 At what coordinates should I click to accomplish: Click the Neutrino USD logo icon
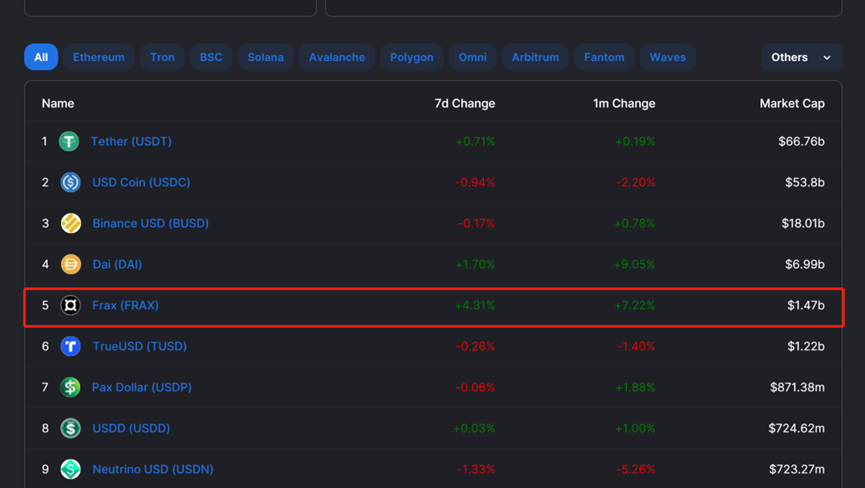pyautogui.click(x=71, y=469)
